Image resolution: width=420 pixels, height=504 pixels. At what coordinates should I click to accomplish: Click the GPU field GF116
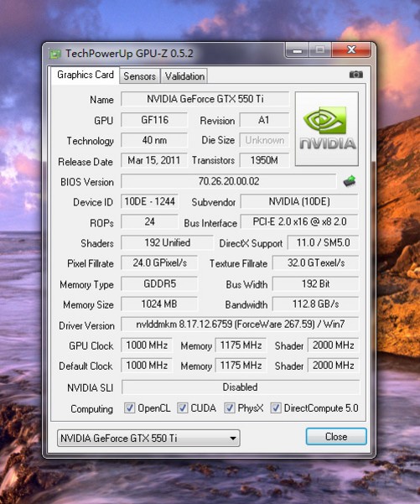click(154, 120)
